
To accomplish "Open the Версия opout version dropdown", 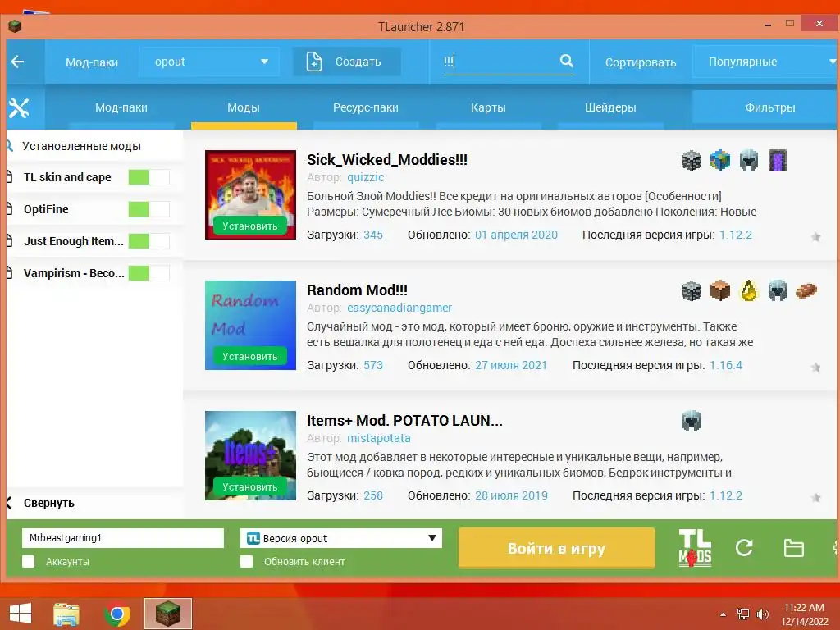I will click(x=341, y=538).
